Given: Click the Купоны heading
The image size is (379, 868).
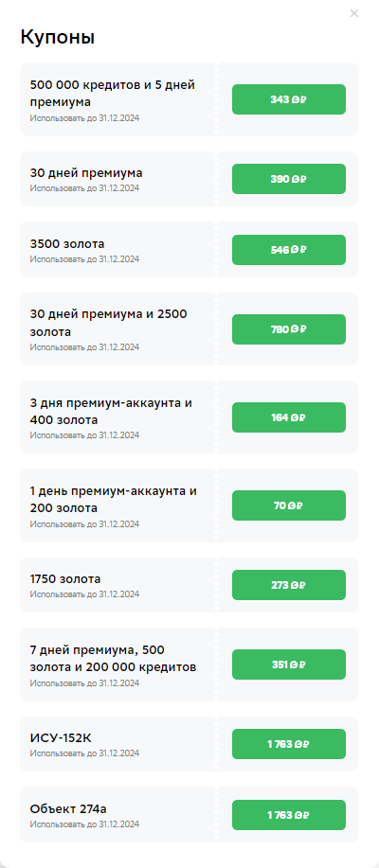Looking at the screenshot, I should click(58, 37).
